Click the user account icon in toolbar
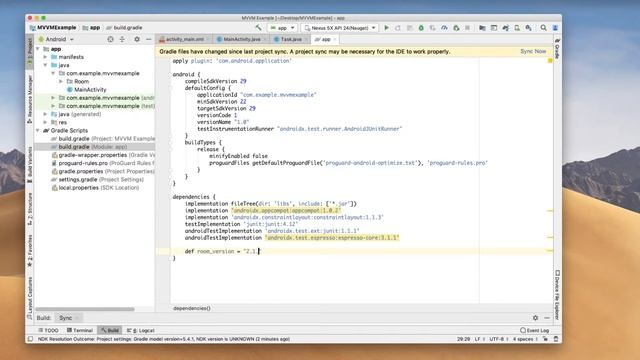This screenshot has height=360, width=640. click(x=555, y=28)
